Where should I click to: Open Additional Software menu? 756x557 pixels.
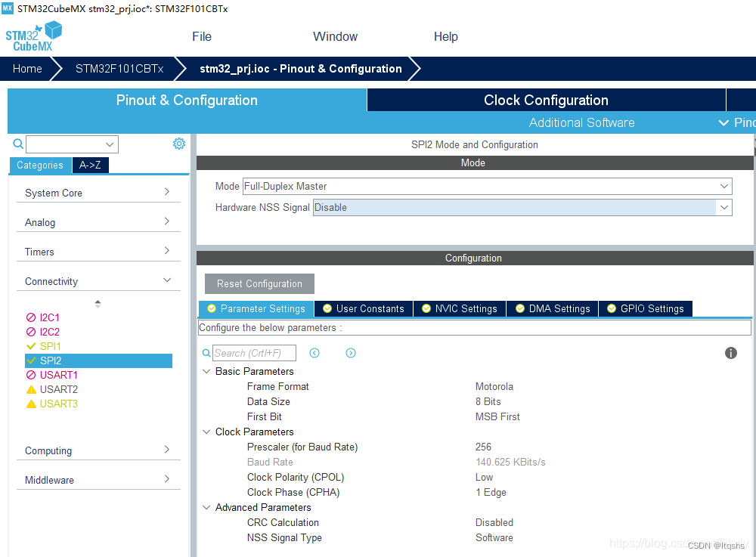581,123
